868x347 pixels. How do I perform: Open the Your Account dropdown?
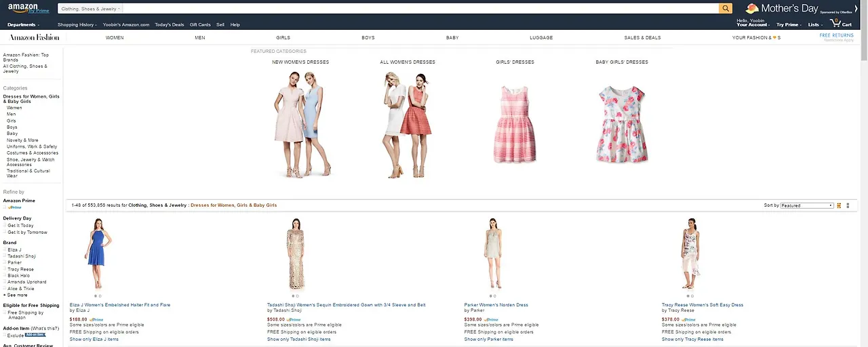point(753,24)
